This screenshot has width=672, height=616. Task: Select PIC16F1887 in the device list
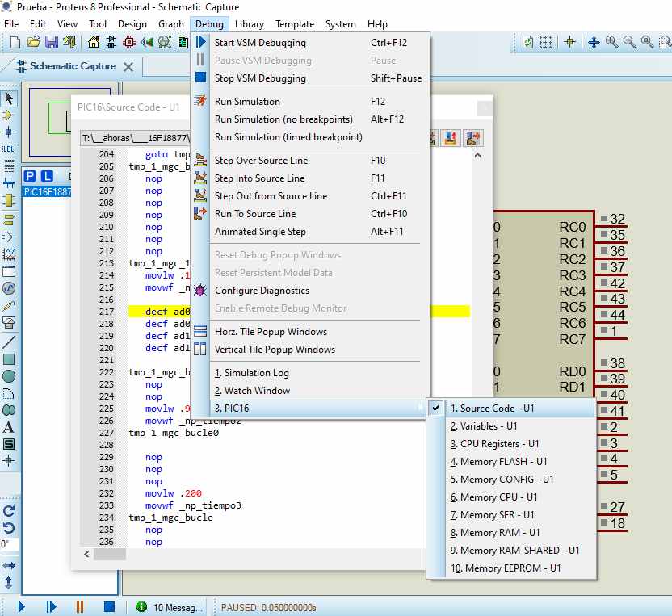pyautogui.click(x=47, y=191)
